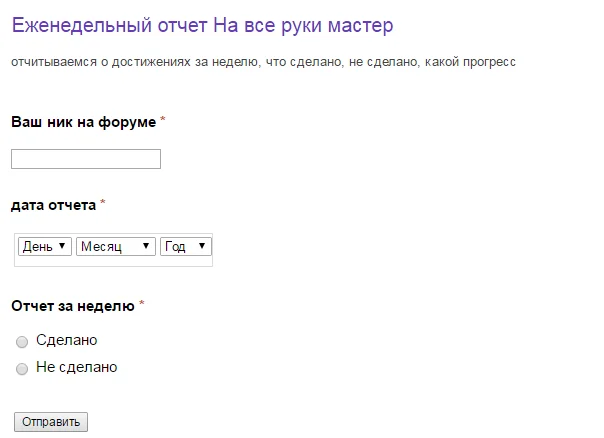Click the arrow on the Год selector
604x438 pixels.
click(x=203, y=246)
